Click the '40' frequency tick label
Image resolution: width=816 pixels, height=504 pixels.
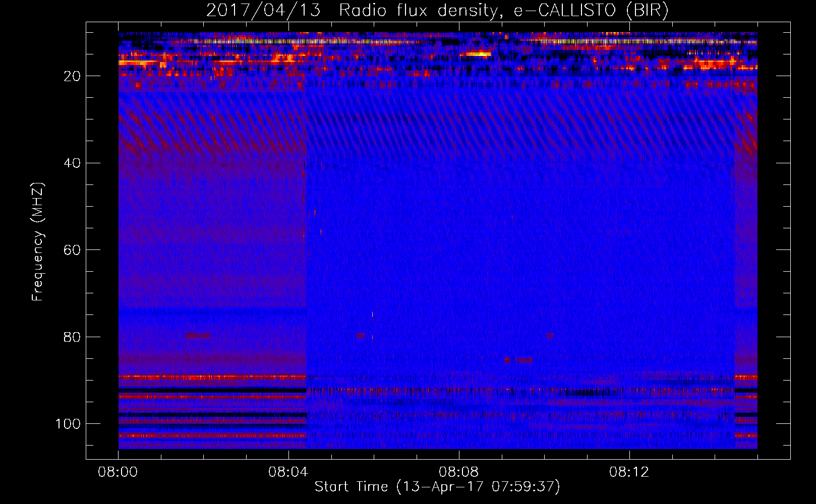[x=73, y=163]
